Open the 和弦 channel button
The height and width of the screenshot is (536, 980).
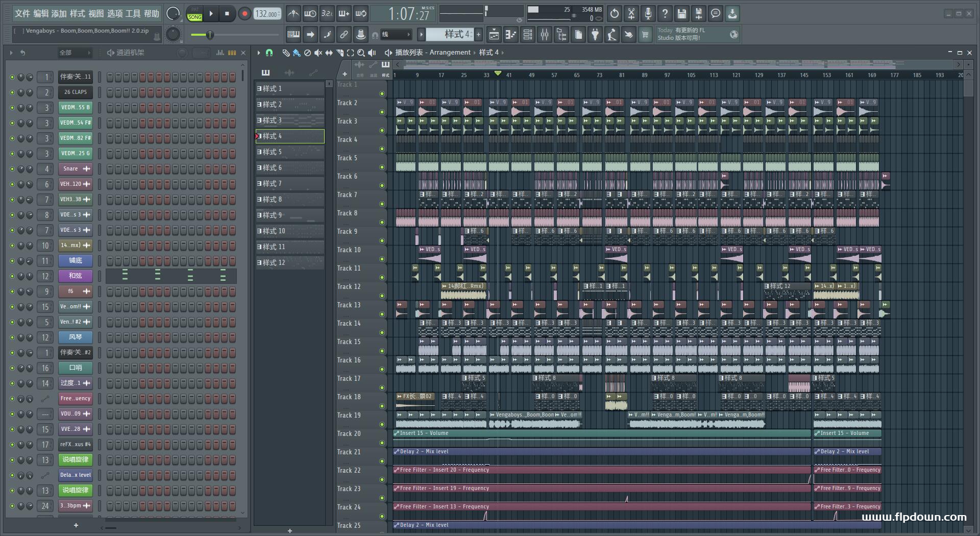[76, 276]
